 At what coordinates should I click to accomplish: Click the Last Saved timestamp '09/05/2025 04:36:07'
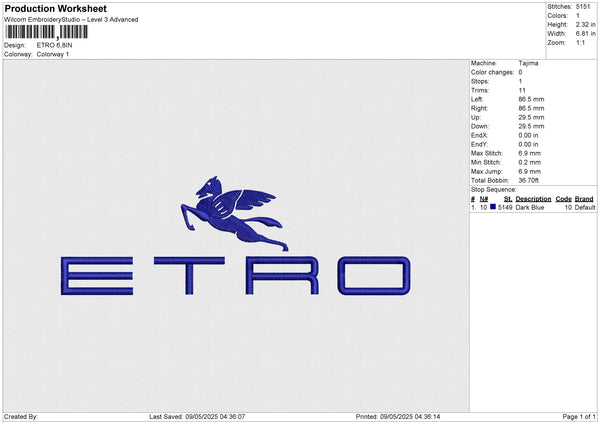pos(215,417)
